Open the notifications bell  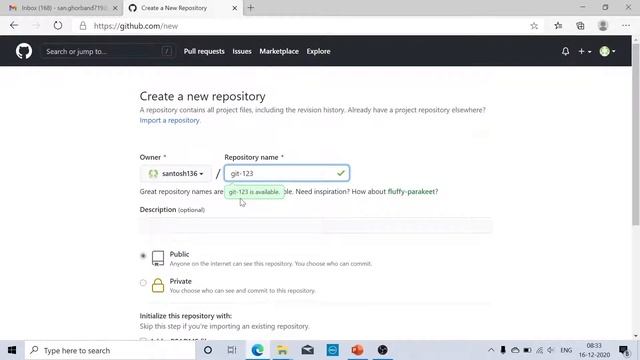(565, 51)
